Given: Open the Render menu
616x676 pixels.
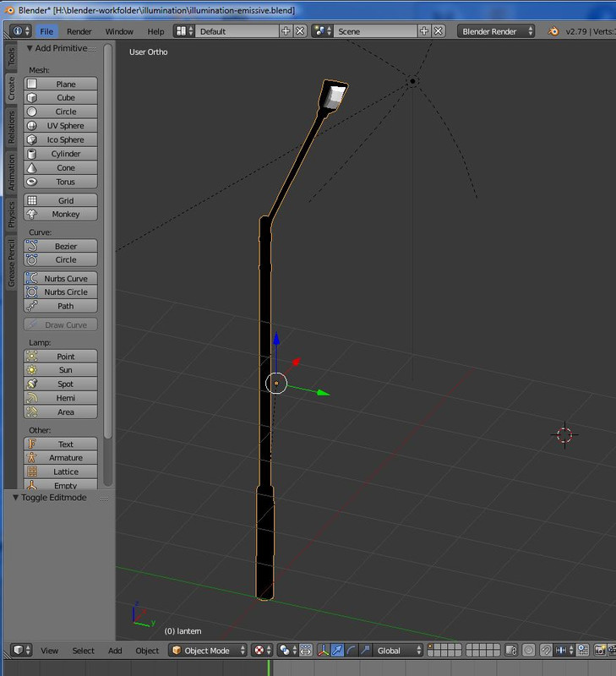Looking at the screenshot, I should click(79, 31).
